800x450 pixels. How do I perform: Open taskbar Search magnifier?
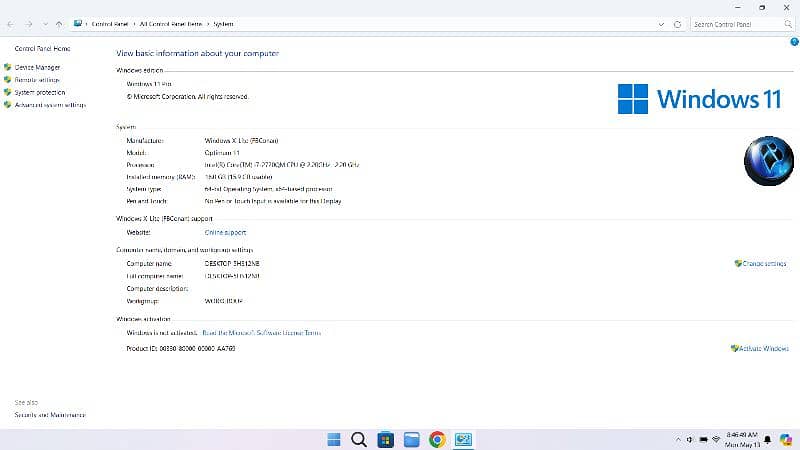358,439
